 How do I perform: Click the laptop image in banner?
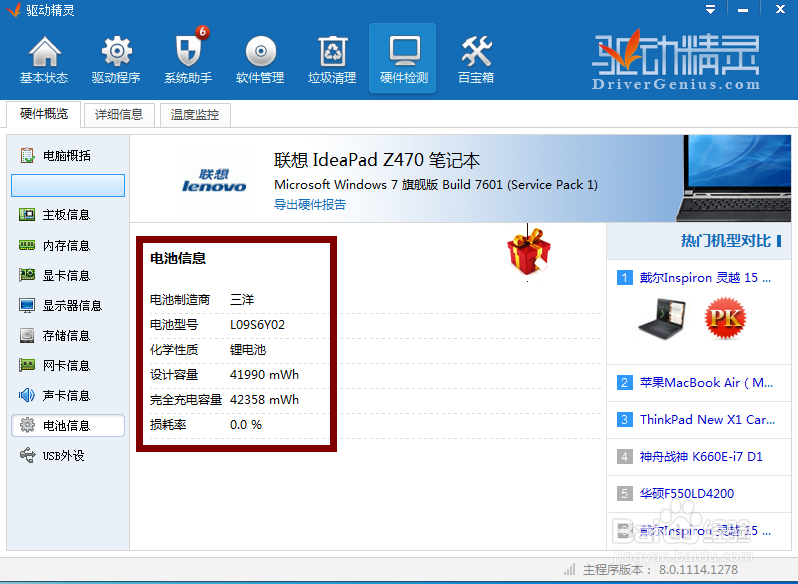point(733,179)
